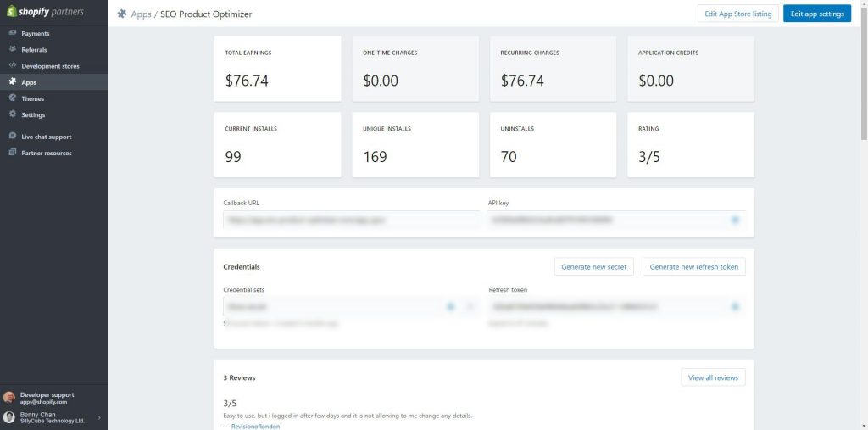Click the Unique Installs value 169
The width and height of the screenshot is (868, 430).
pos(375,157)
